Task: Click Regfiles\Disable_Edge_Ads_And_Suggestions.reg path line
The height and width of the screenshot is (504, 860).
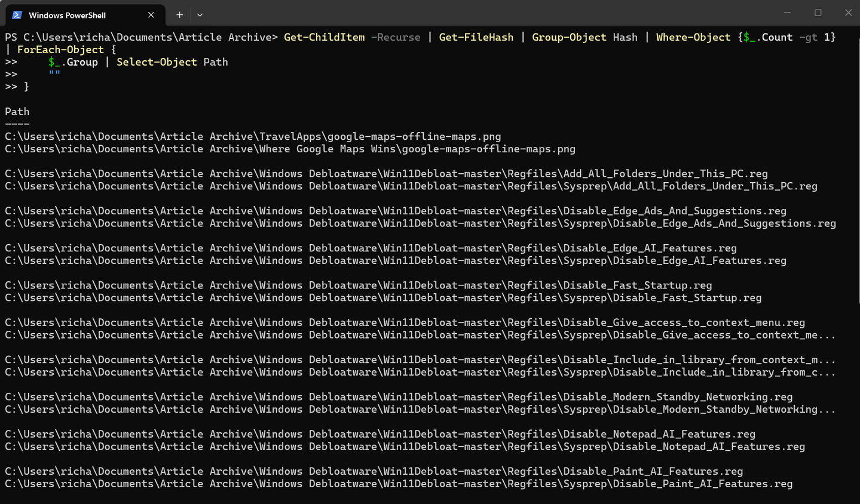Action: tap(396, 211)
